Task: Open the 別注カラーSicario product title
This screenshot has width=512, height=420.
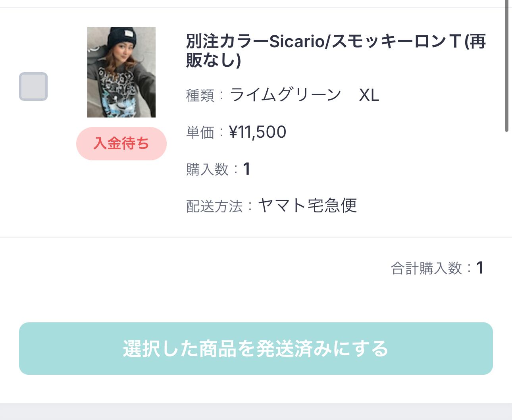Action: coord(336,42)
